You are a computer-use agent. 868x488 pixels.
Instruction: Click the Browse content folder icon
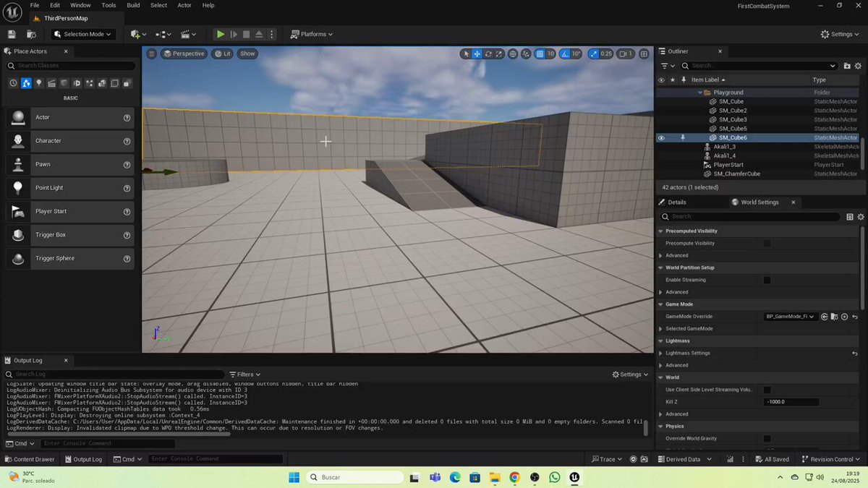click(31, 34)
